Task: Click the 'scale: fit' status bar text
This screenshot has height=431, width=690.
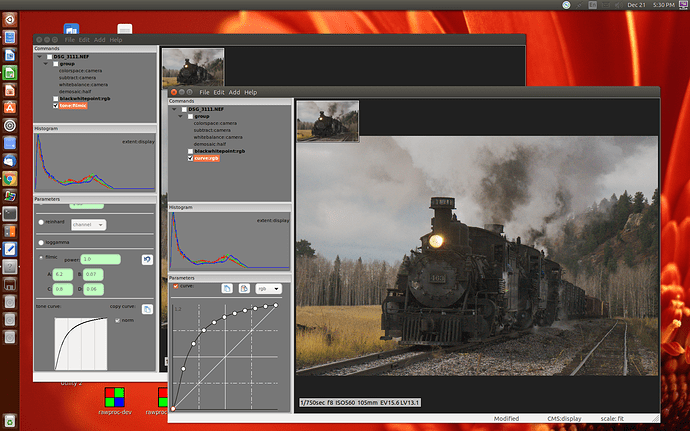Action: click(612, 419)
